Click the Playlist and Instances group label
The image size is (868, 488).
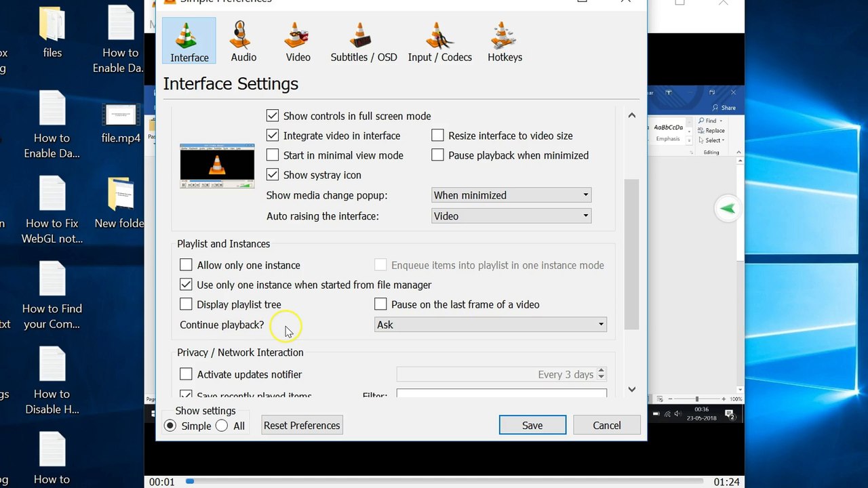(223, 244)
